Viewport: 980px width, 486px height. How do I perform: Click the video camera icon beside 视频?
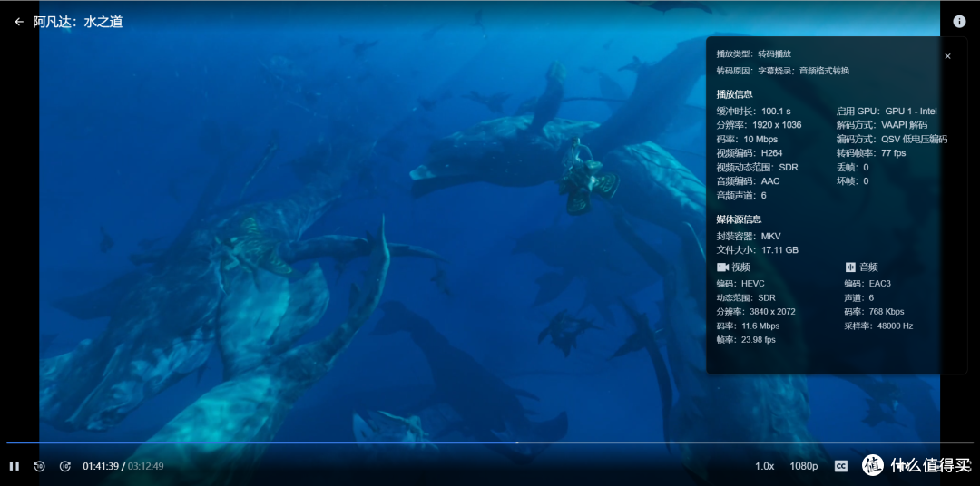coord(722,267)
